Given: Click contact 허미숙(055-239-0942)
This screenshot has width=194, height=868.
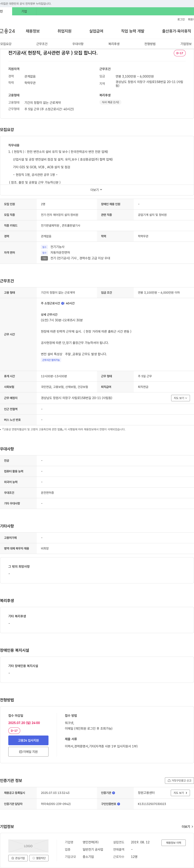Looking at the screenshot, I should pos(56,804).
